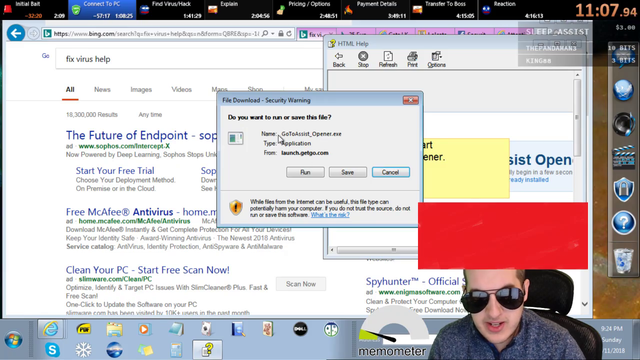The width and height of the screenshot is (640, 360).
Task: Open the Windows Start orb
Action: coord(13,340)
